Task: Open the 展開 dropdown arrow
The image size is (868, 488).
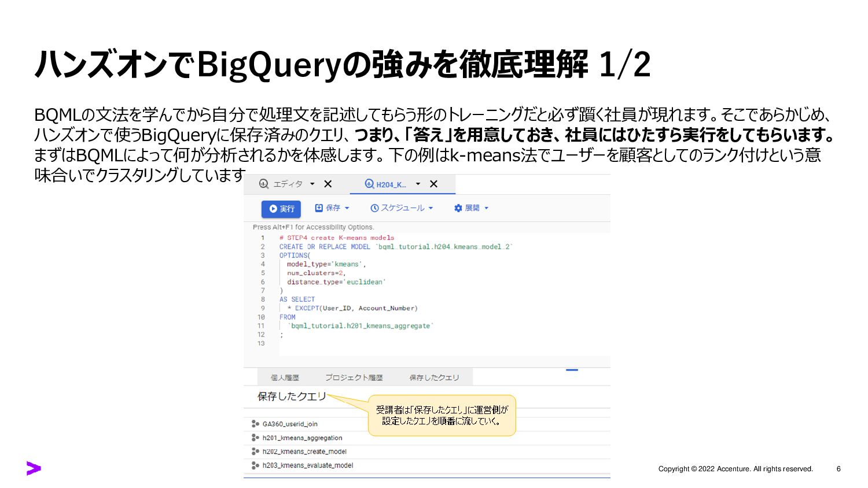Action: [486, 208]
